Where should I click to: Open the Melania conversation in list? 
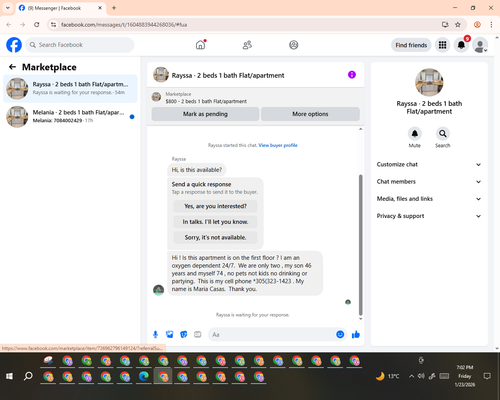(70, 117)
